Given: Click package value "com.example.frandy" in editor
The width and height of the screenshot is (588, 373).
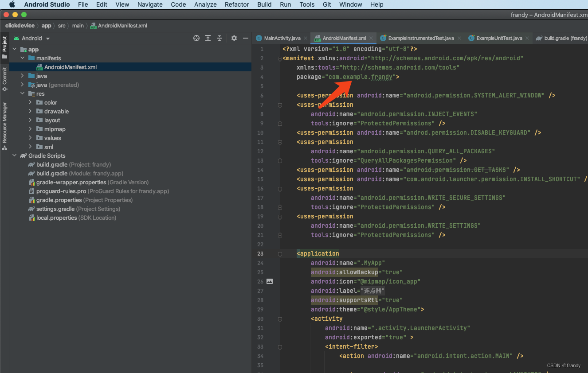Looking at the screenshot, I should 361,77.
